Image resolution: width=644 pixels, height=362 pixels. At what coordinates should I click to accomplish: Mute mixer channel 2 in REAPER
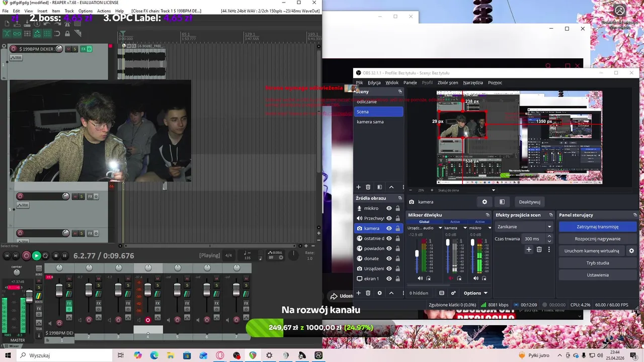[x=99, y=279]
